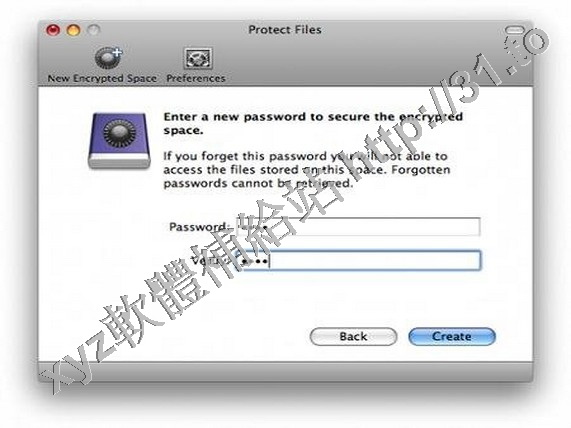Click the forgotten passwords warning paragraph
Screen dimensions: 571x428
tap(307, 170)
